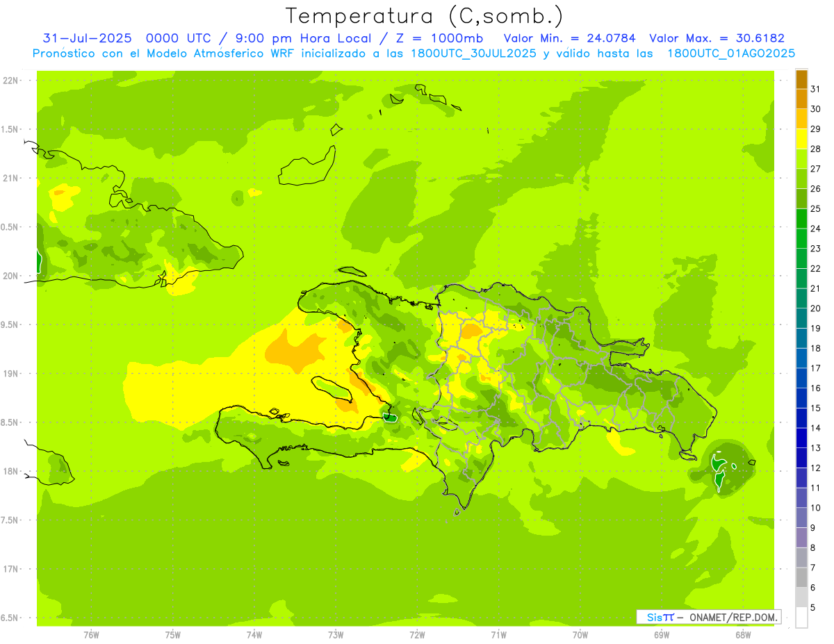Click legend value '26'
834x644 pixels.
tap(815, 188)
